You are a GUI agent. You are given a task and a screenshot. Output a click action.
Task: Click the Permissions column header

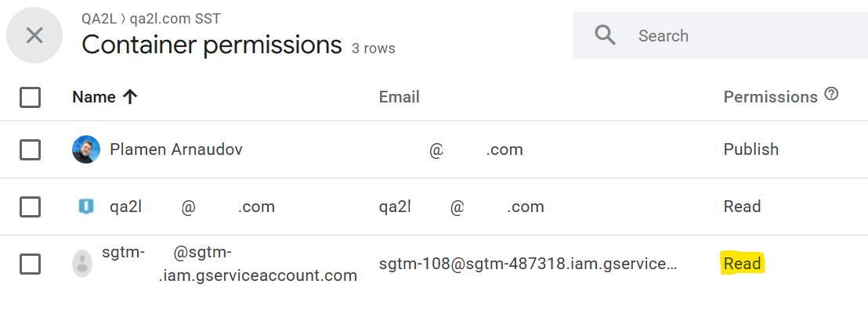770,97
